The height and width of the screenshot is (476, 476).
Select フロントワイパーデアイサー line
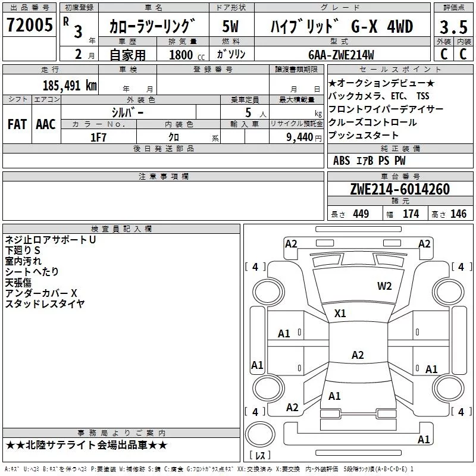pos(386,109)
